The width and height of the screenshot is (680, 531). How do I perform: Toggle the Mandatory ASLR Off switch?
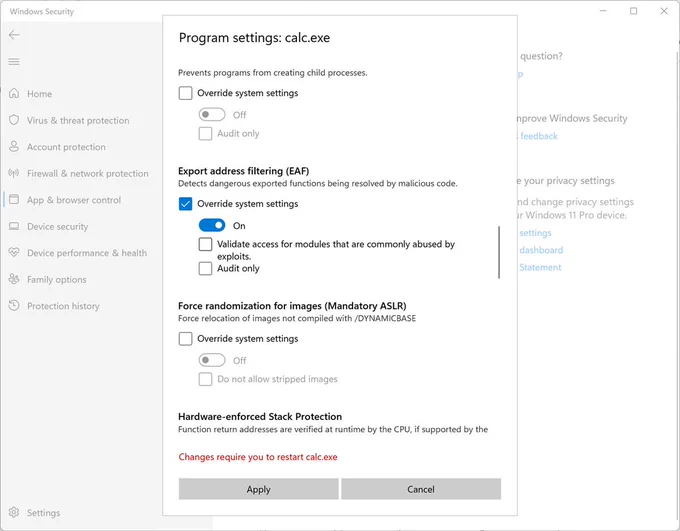212,360
